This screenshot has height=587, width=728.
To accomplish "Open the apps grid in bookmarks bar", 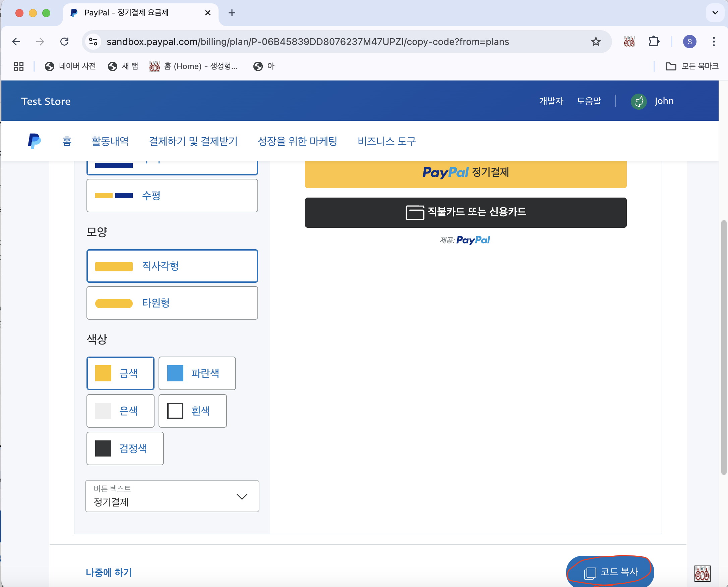I will [x=18, y=66].
